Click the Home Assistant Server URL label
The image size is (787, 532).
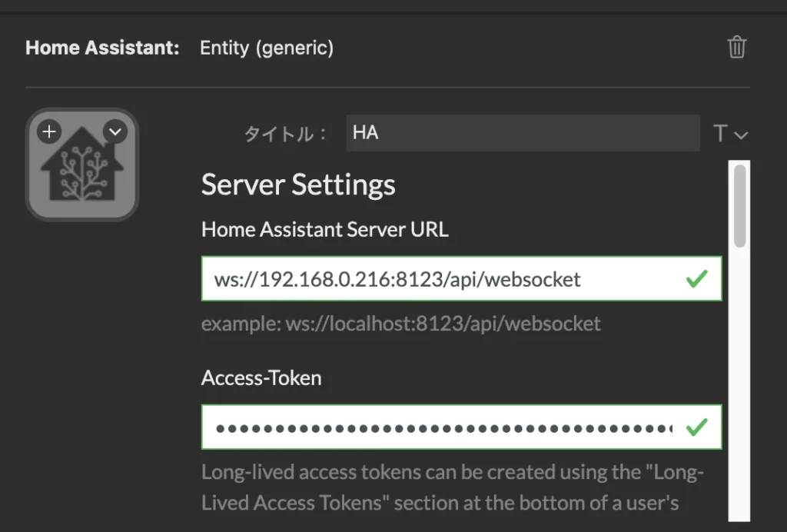point(325,229)
